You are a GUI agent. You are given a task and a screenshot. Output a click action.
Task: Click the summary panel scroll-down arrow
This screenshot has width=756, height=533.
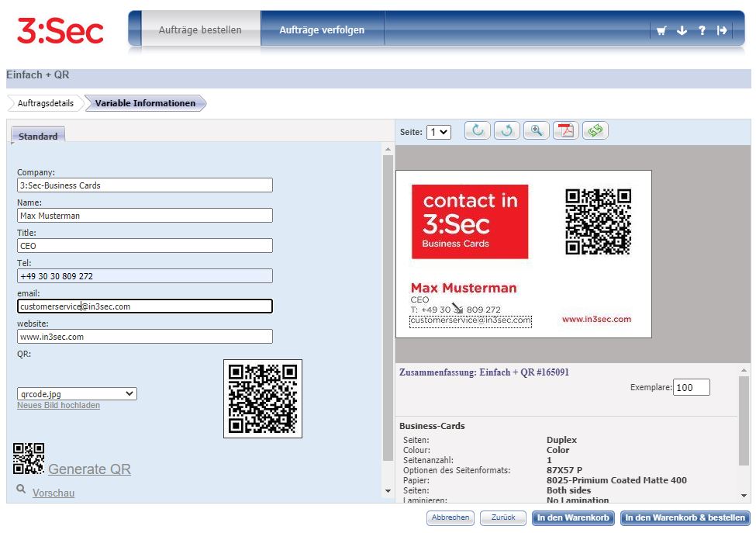744,496
